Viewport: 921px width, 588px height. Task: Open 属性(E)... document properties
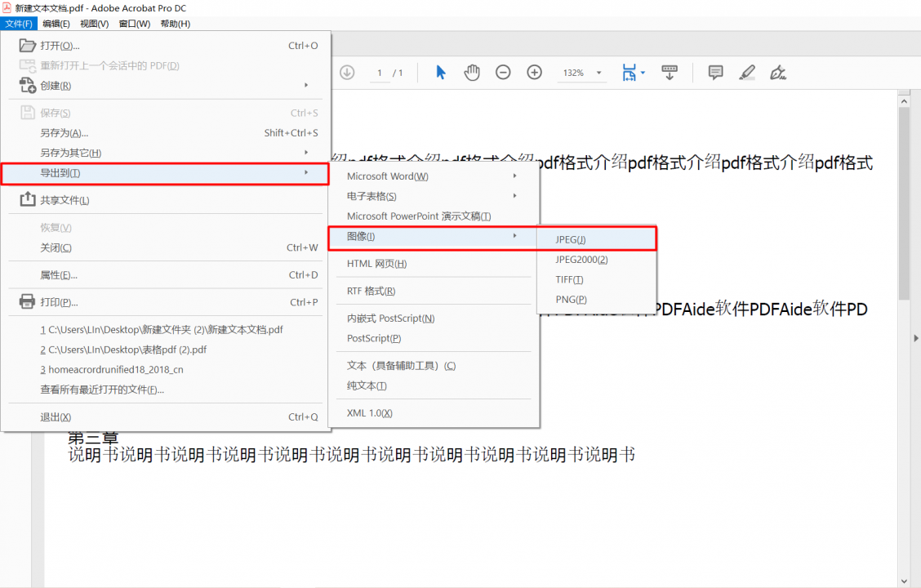166,275
